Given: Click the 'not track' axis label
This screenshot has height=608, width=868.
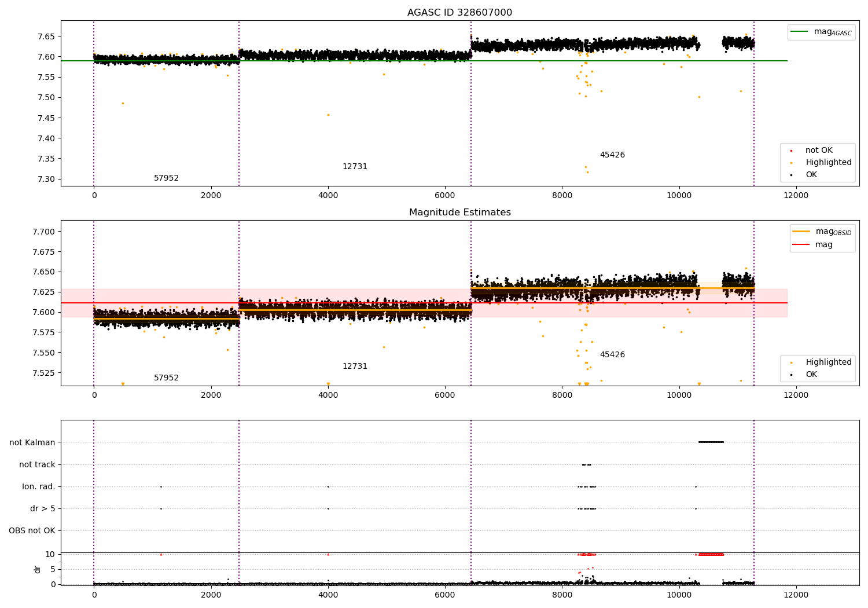Looking at the screenshot, I should tap(37, 464).
